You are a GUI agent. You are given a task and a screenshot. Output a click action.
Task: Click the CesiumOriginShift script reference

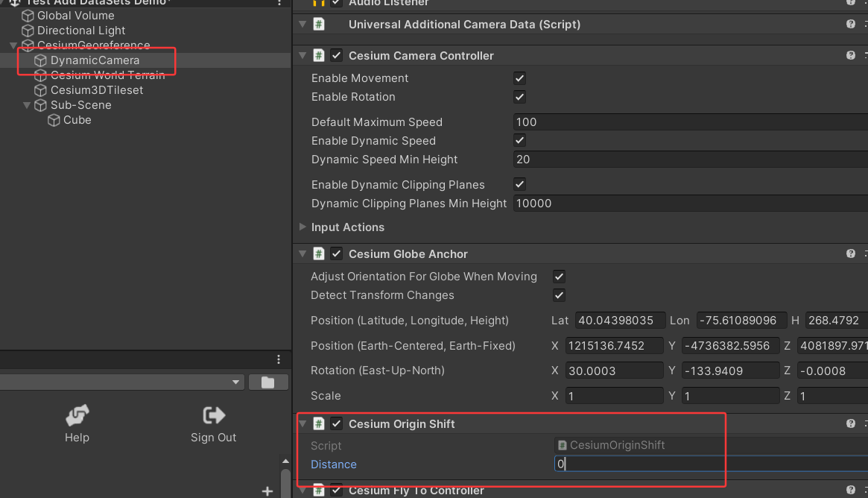coord(711,445)
